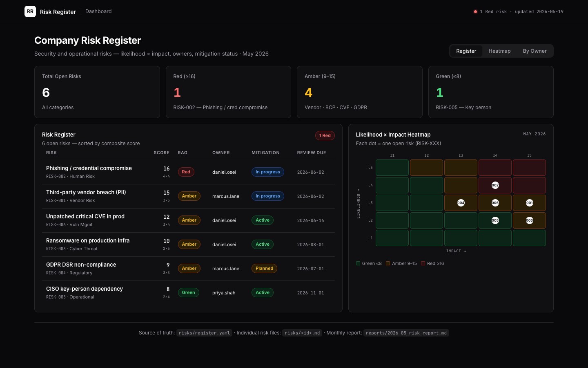This screenshot has width=588, height=368.
Task: Click the Amber badge for RISK-006
Action: point(189,220)
